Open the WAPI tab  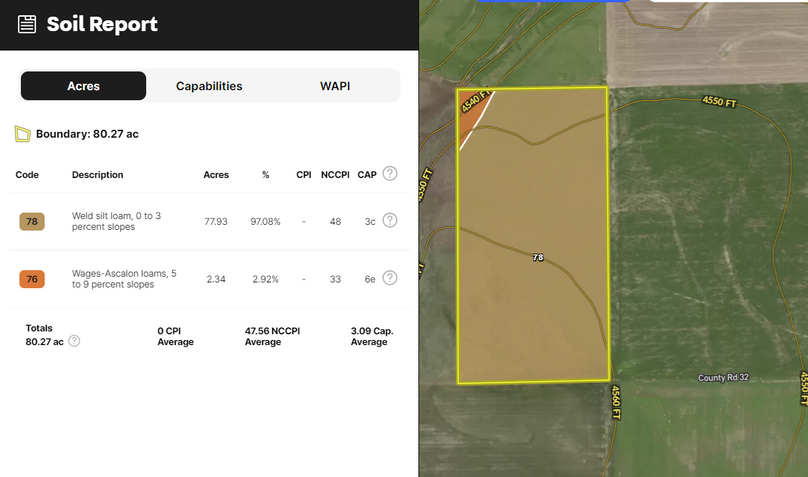[x=335, y=86]
